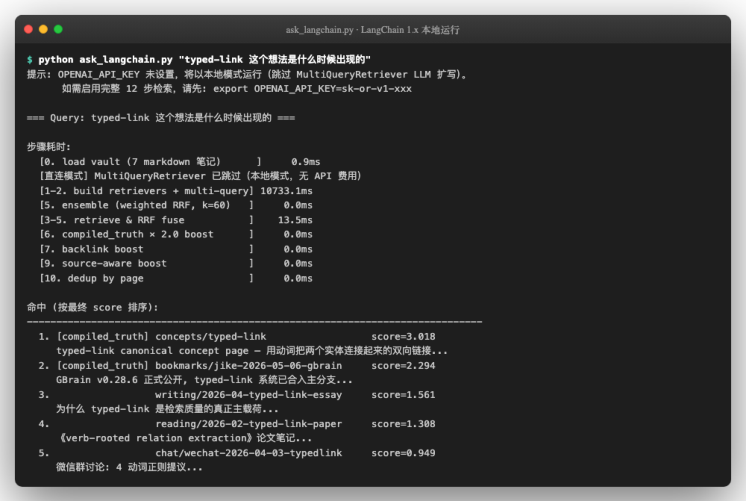This screenshot has height=501, width=746.
Task: Click the python ask_langchain.py command line
Action: (x=199, y=59)
